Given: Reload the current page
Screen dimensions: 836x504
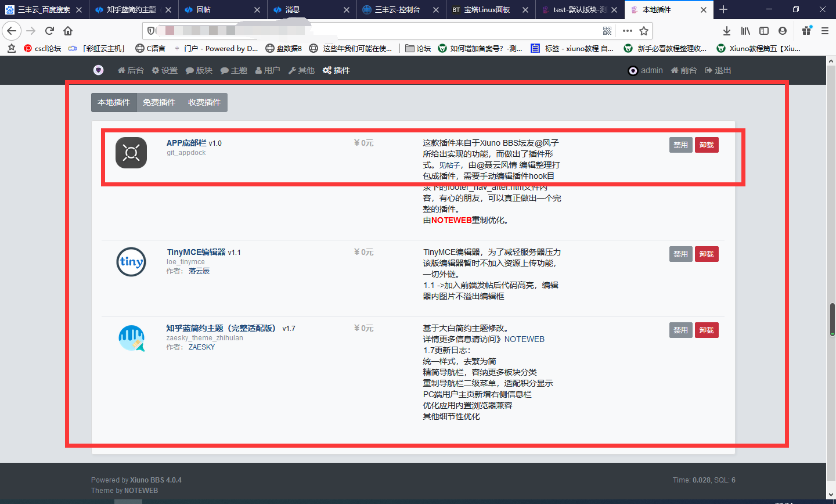Looking at the screenshot, I should 49,31.
